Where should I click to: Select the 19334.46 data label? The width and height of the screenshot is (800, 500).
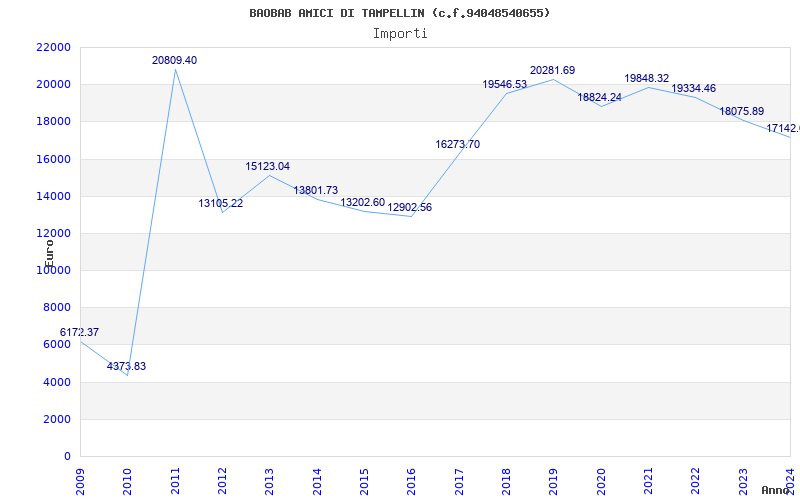pos(694,88)
